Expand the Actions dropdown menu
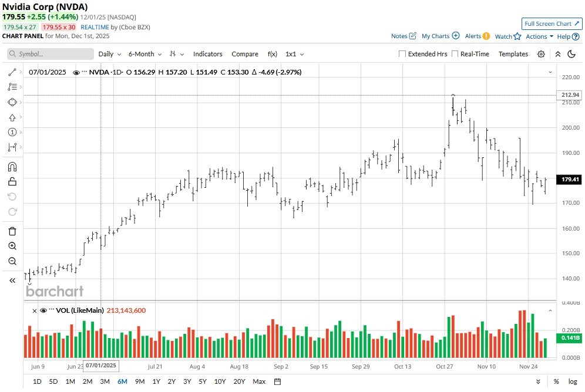The width and height of the screenshot is (585, 392). [x=540, y=36]
